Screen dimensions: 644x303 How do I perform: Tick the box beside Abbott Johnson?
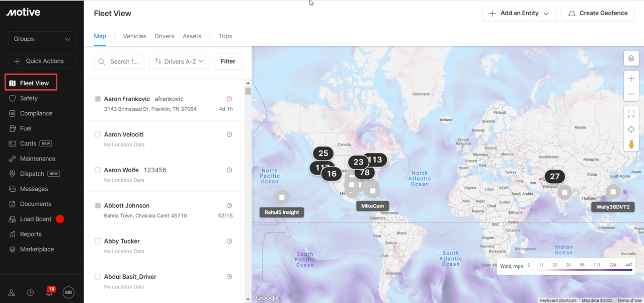point(98,205)
